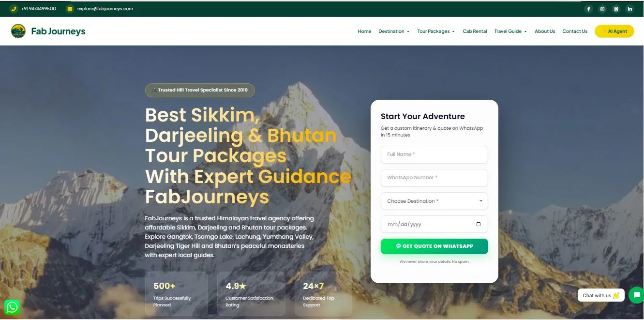Open the About Us menu item
This screenshot has width=644, height=320.
[545, 31]
